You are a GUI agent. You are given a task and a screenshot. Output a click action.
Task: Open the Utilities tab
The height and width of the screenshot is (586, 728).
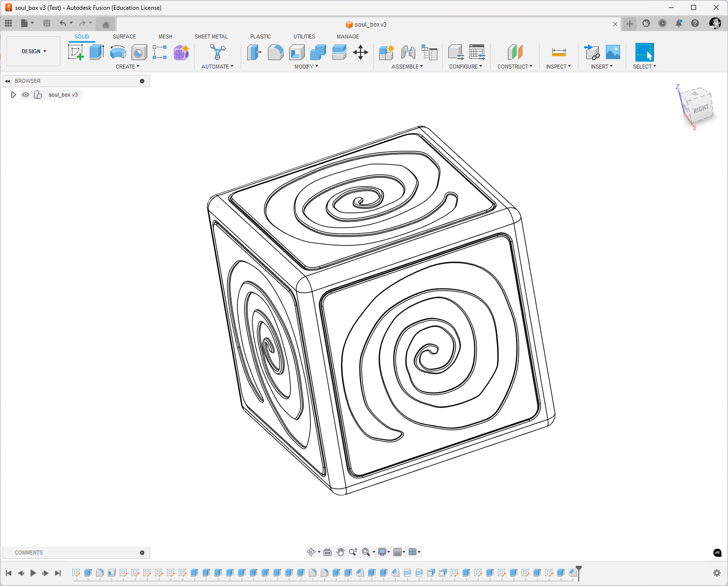pyautogui.click(x=304, y=36)
